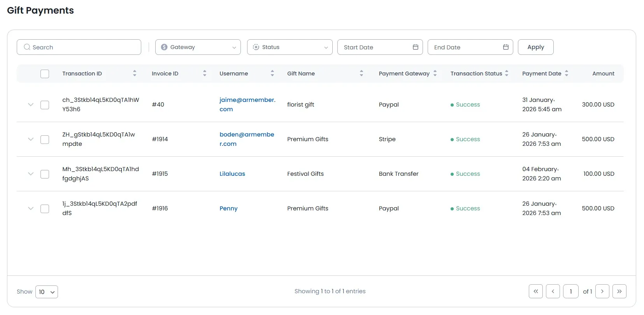The height and width of the screenshot is (315, 644).
Task: Open the Lilalucas username link
Action: click(232, 174)
